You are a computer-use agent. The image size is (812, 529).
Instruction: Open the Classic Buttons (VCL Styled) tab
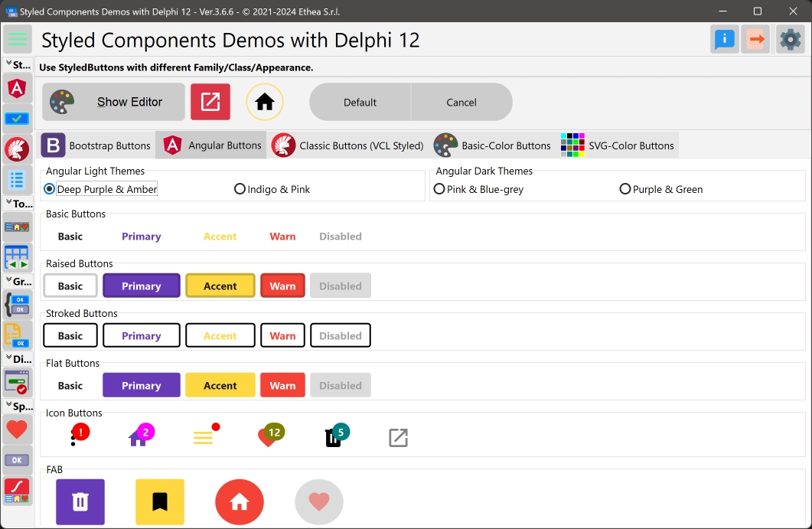pyautogui.click(x=348, y=144)
